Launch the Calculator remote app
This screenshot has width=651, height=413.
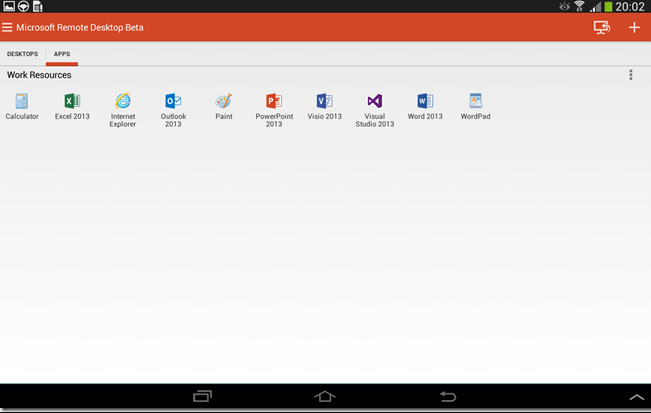(x=22, y=107)
